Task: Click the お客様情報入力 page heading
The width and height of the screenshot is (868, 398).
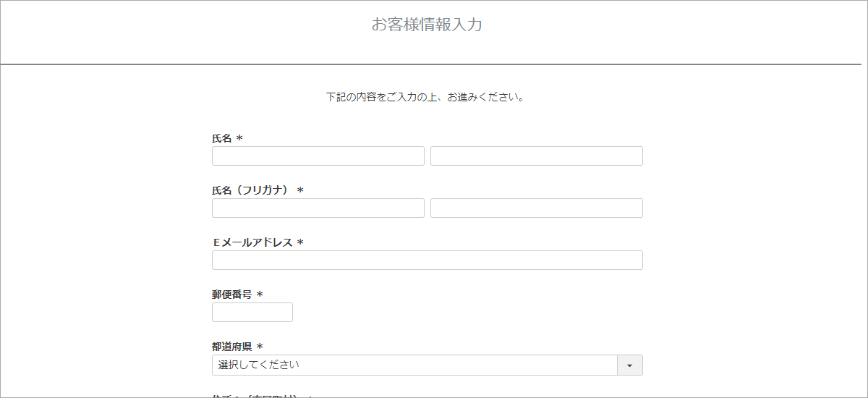Action: [427, 25]
